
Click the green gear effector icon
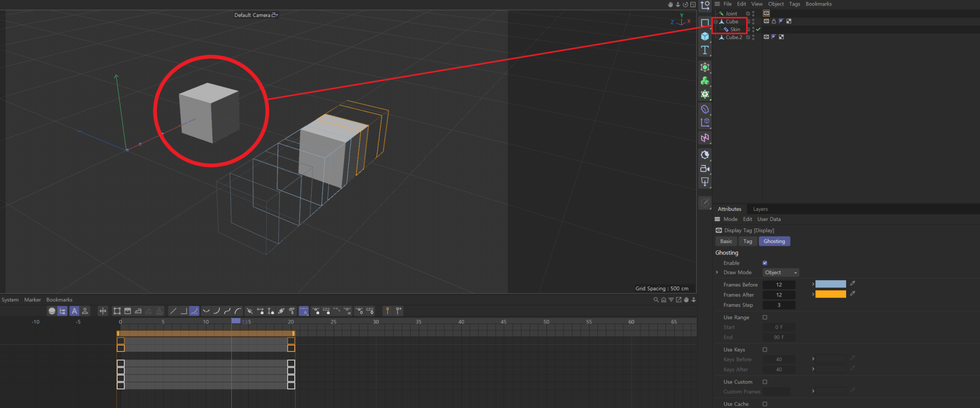[x=705, y=94]
